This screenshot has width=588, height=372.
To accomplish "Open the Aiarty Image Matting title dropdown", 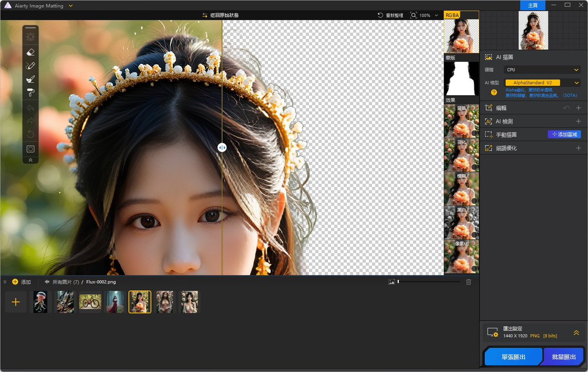I will point(71,6).
